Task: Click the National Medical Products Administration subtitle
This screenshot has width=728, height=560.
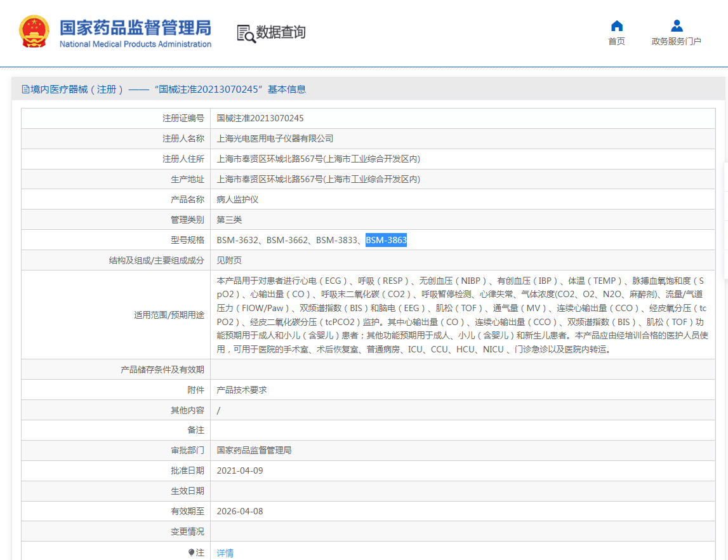Action: click(136, 44)
